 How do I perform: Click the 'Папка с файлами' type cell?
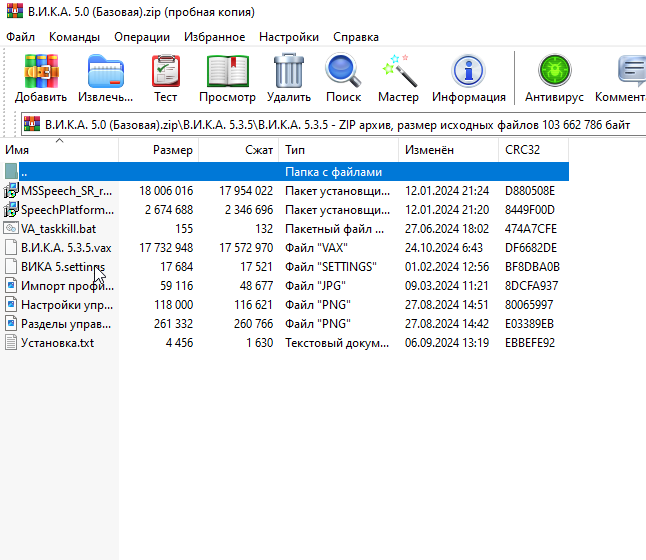[x=334, y=172]
